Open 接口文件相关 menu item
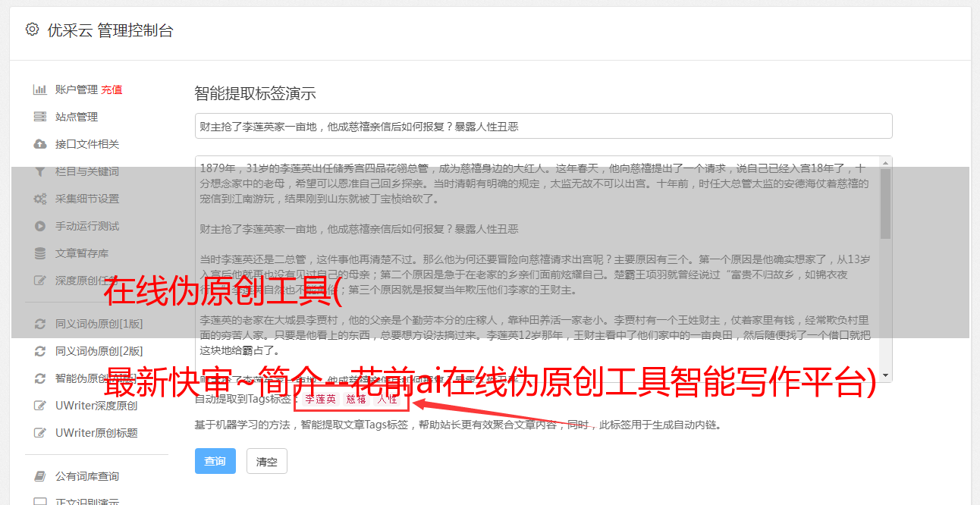 click(x=87, y=144)
